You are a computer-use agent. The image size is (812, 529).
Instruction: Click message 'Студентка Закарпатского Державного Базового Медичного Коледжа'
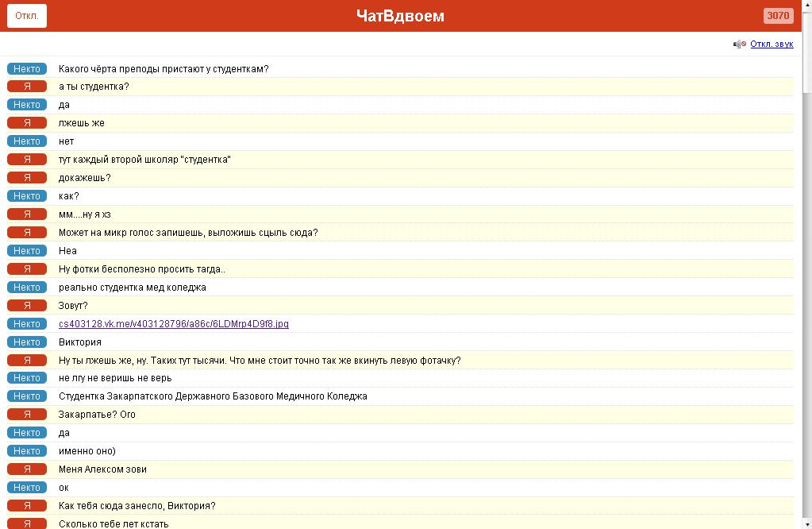tap(213, 396)
